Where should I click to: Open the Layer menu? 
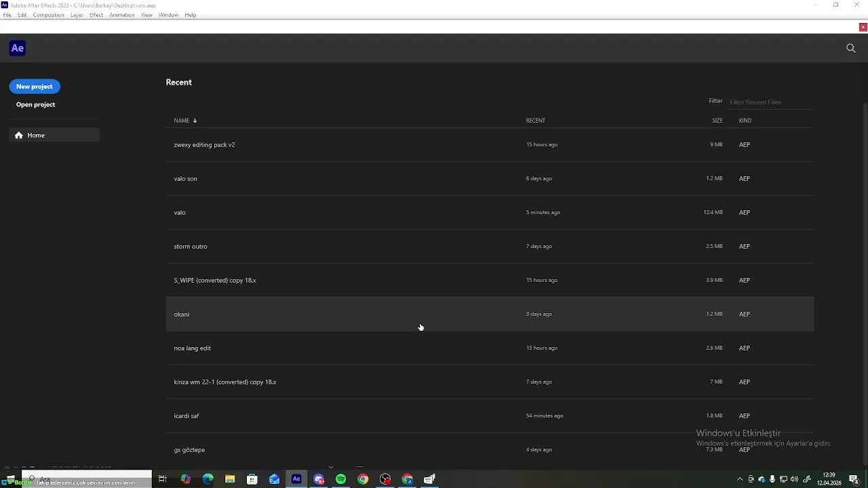pos(77,15)
